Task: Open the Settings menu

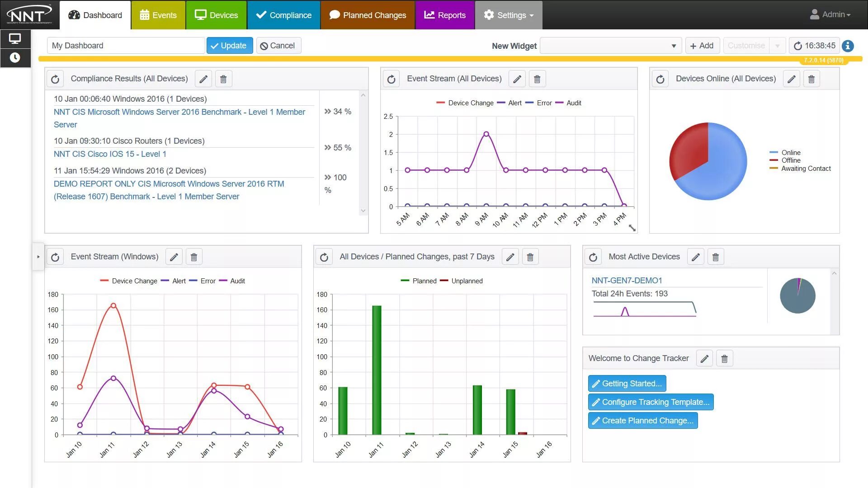Action: [x=509, y=15]
